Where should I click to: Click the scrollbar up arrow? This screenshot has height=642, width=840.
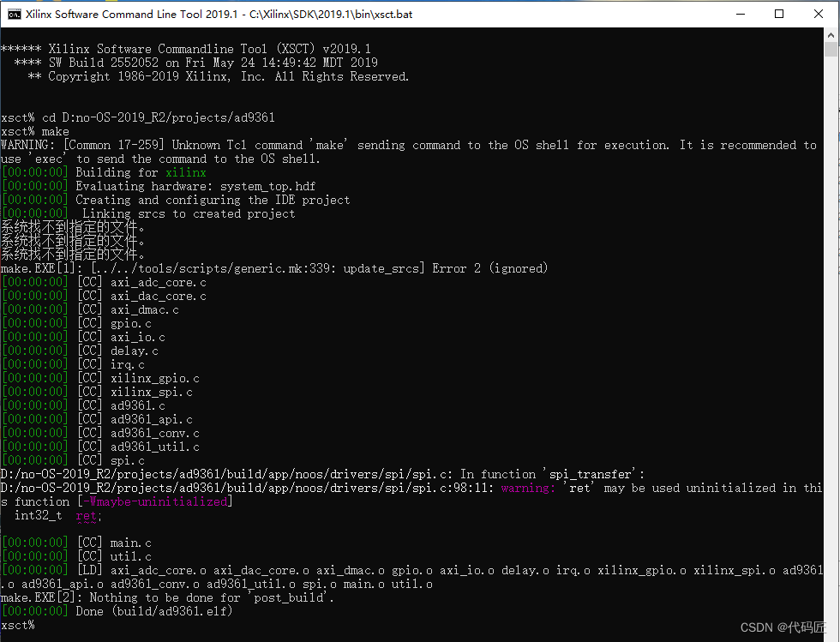tap(830, 34)
